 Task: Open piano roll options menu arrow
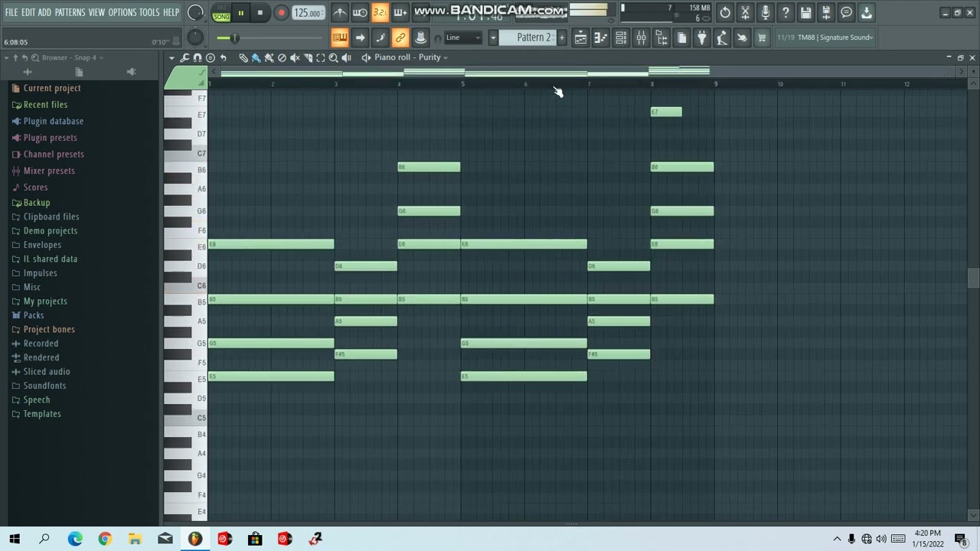pos(172,57)
